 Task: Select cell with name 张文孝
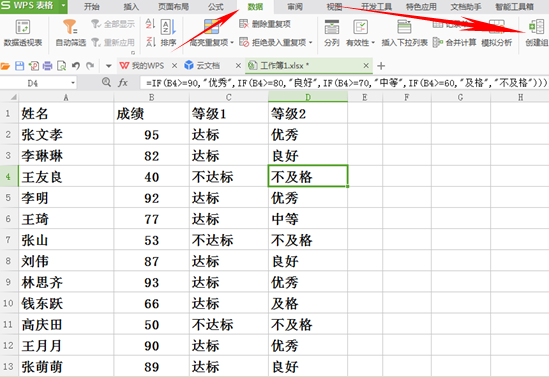(66, 134)
